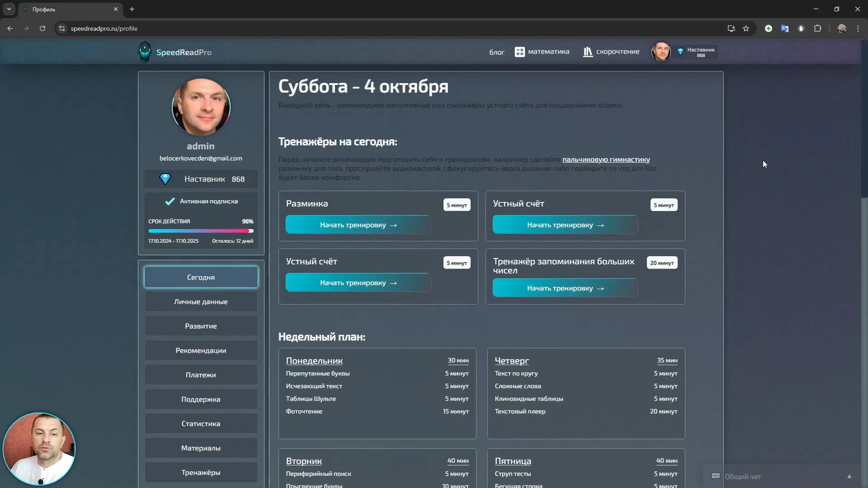Click Текстовый плеер in Четверг plan
This screenshot has height=488, width=868.
(520, 411)
